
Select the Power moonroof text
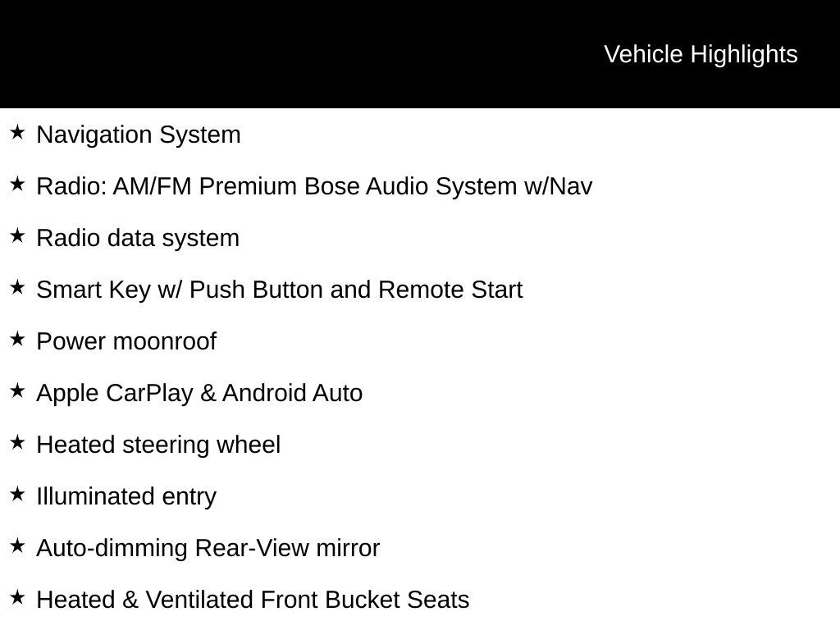(126, 341)
